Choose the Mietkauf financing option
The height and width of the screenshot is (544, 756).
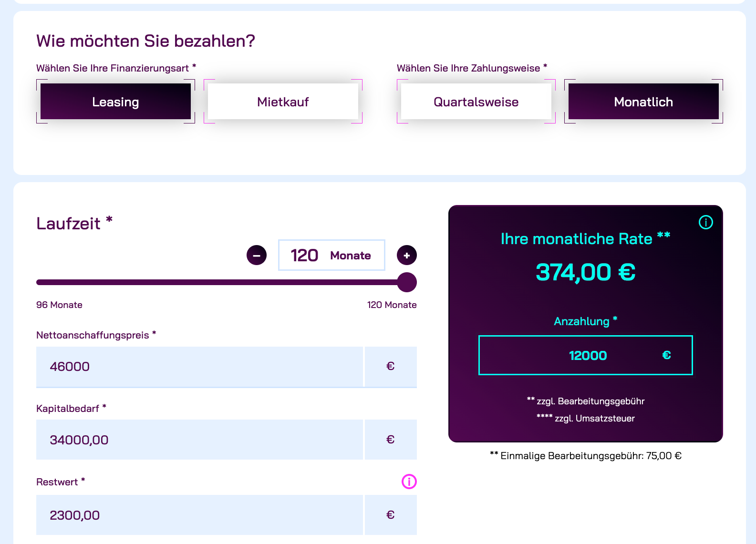283,102
